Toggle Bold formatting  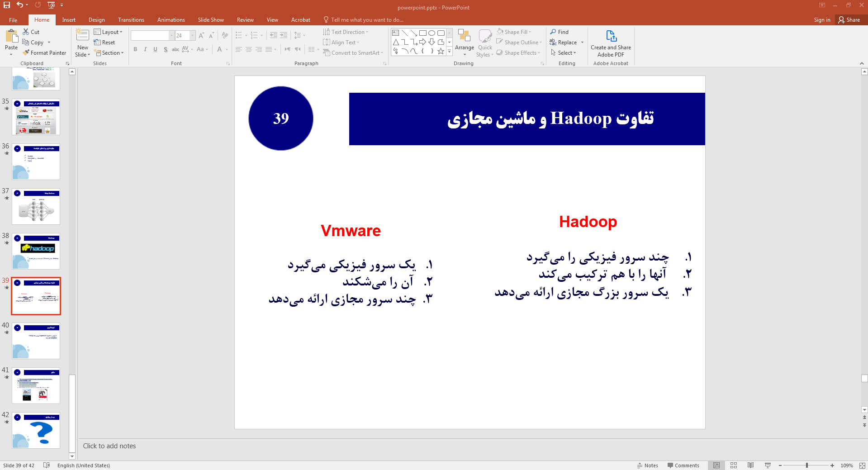(x=135, y=49)
